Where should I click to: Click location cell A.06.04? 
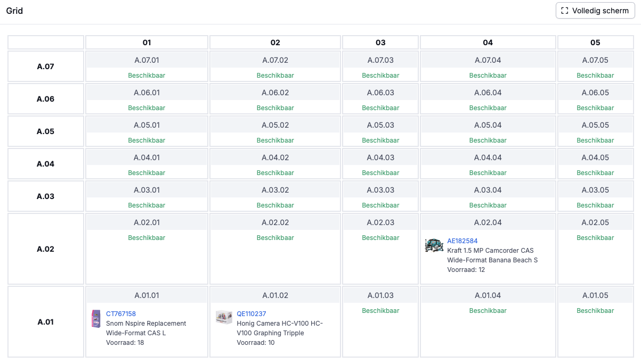(x=488, y=93)
